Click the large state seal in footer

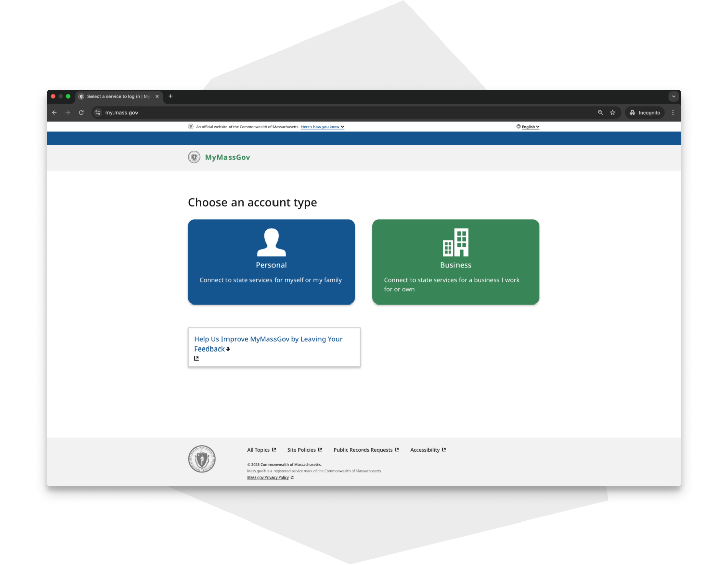point(202,459)
